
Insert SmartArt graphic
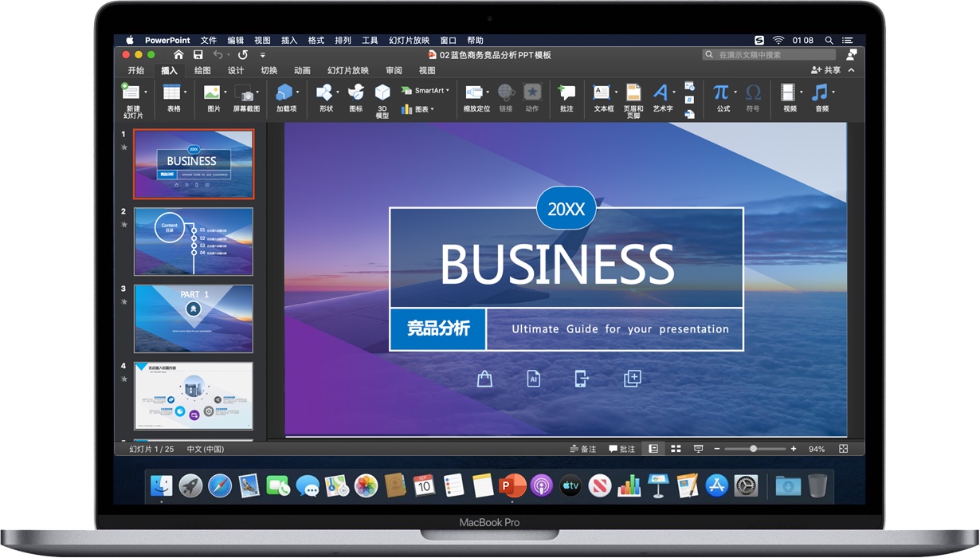click(x=425, y=90)
